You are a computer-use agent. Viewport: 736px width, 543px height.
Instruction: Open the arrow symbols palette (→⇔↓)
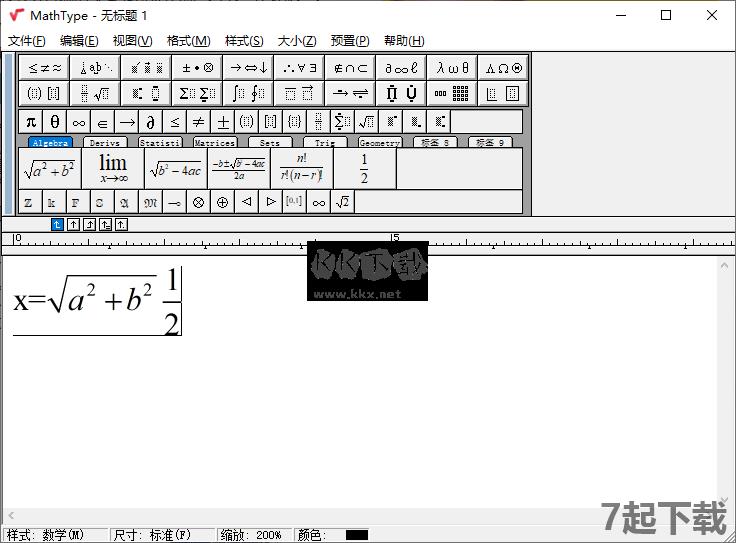(x=248, y=68)
